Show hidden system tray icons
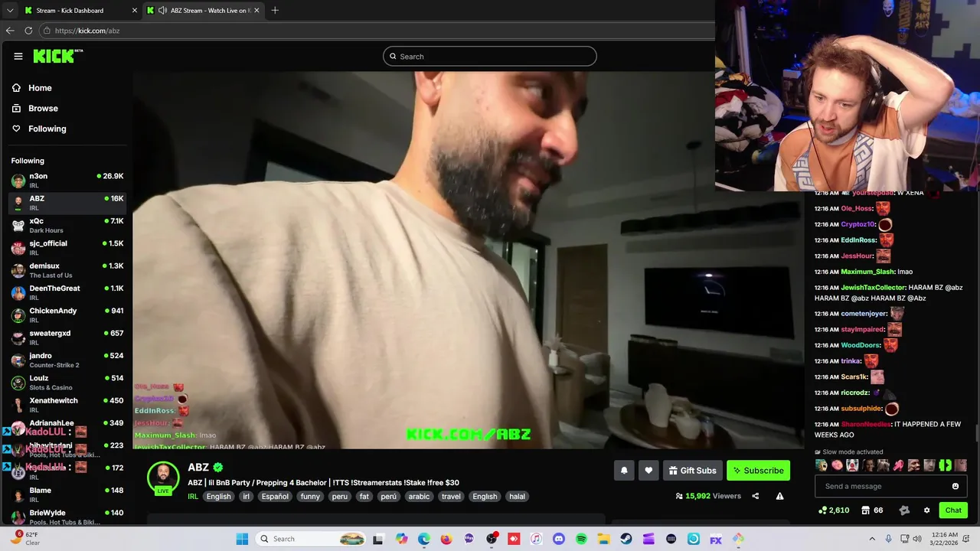This screenshot has width=980, height=551. pos(871,539)
